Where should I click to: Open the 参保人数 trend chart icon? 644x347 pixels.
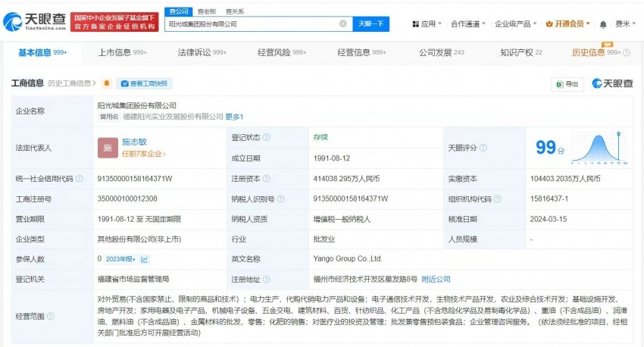tap(145, 259)
